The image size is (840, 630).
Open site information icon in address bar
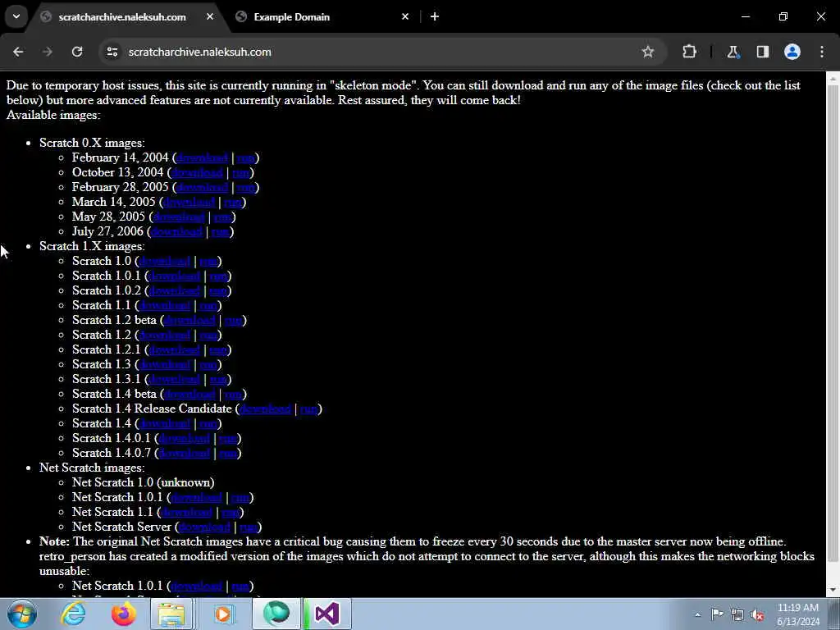(x=112, y=52)
